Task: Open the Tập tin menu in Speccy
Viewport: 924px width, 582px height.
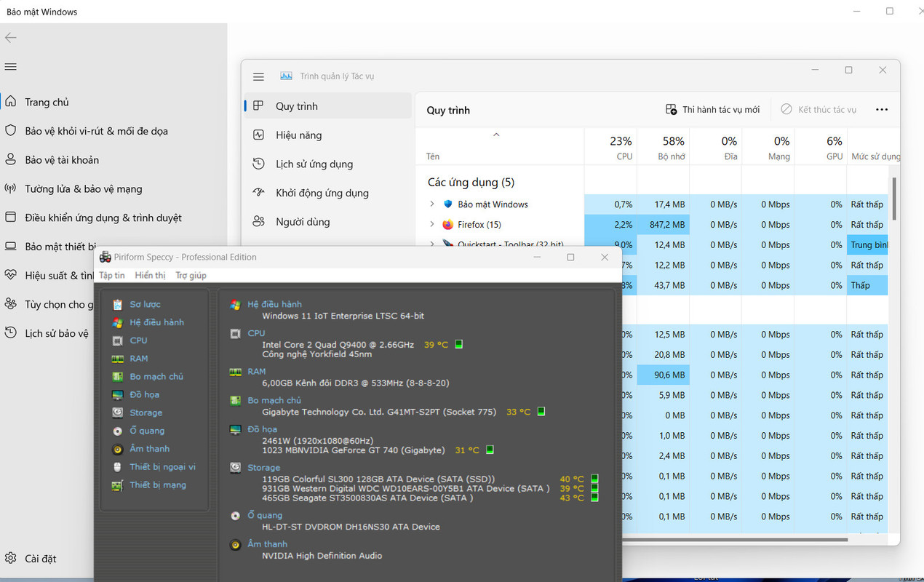Action: coord(112,275)
